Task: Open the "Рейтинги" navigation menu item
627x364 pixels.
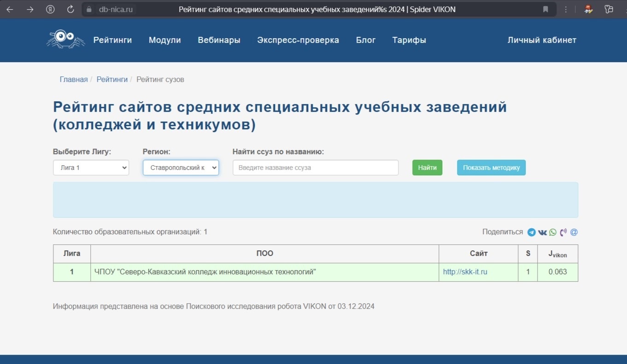Action: click(112, 40)
